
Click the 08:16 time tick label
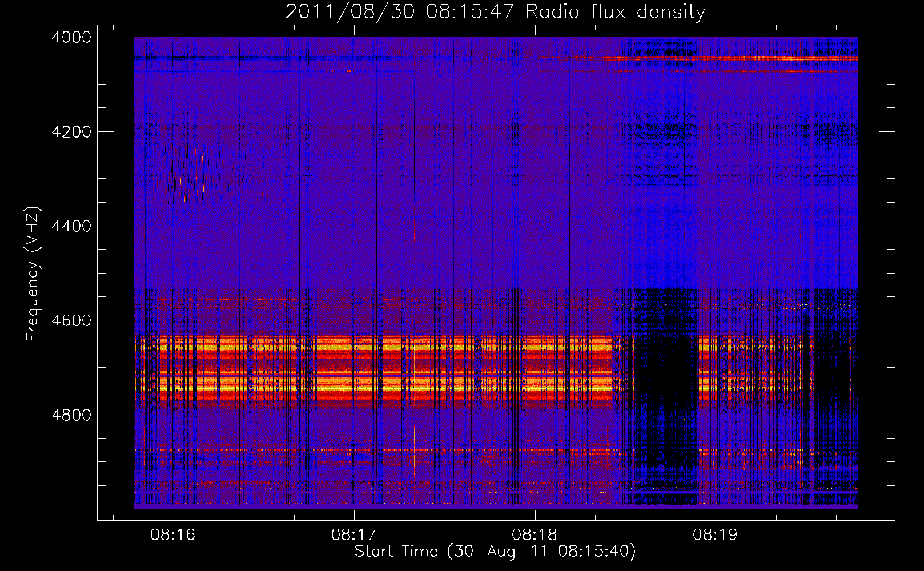173,535
